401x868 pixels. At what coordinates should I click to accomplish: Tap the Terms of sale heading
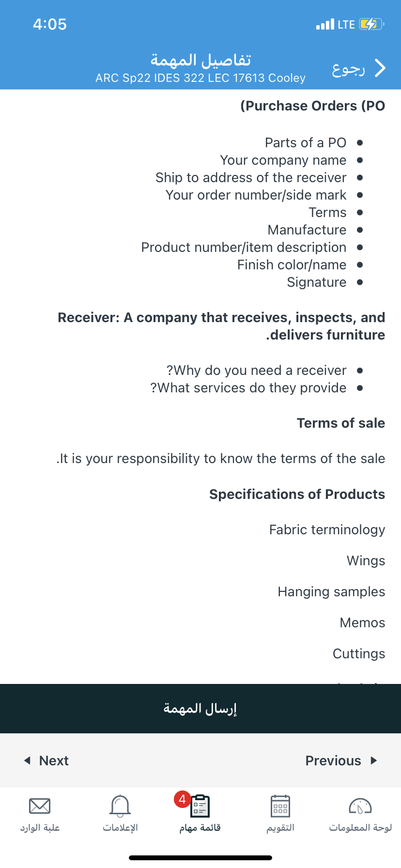click(341, 423)
